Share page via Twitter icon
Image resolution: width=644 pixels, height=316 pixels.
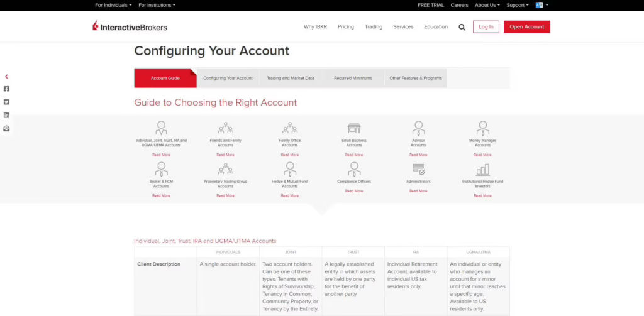6,102
